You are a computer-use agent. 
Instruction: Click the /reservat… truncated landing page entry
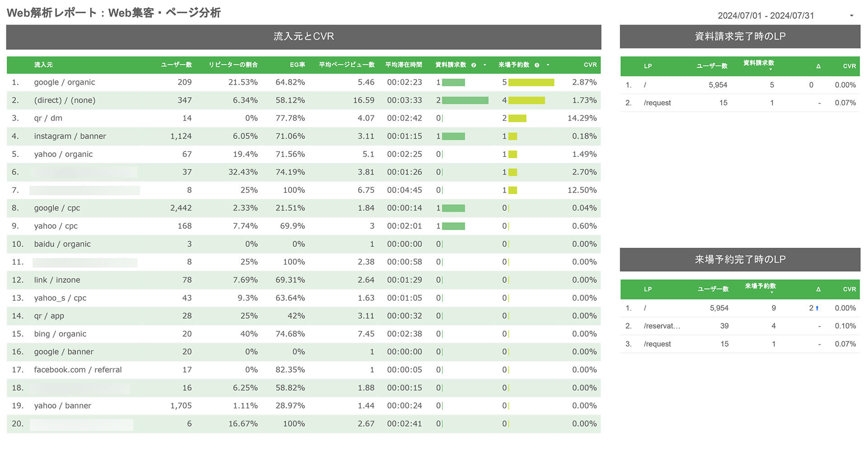pyautogui.click(x=661, y=326)
